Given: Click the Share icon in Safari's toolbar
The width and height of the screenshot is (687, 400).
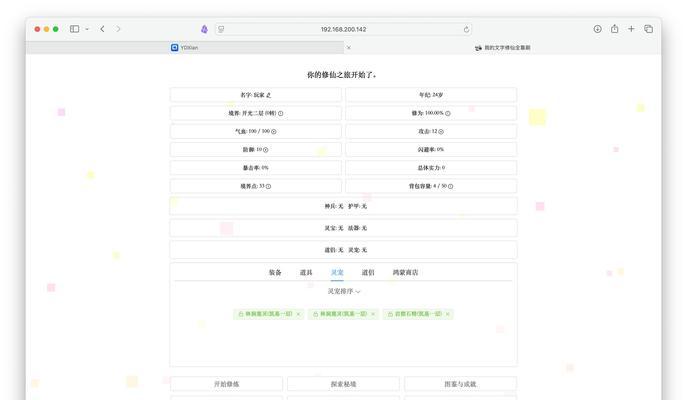Looking at the screenshot, I should point(615,29).
